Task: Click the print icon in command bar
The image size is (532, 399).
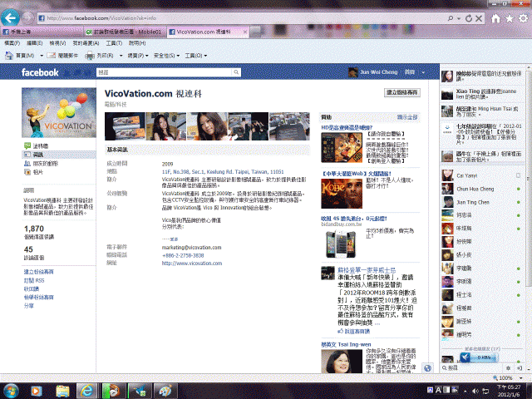Action: click(90, 56)
